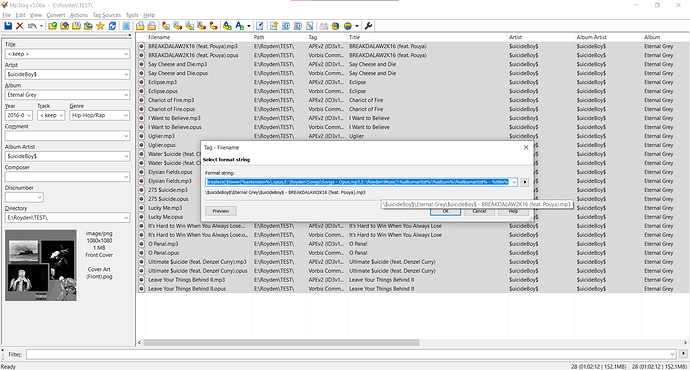The height and width of the screenshot is (370, 690).
Task: Click the first globe tag source icon
Action: 335,26
